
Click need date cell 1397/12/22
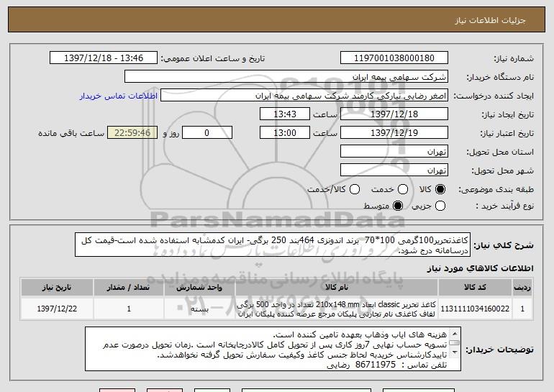tap(57, 309)
